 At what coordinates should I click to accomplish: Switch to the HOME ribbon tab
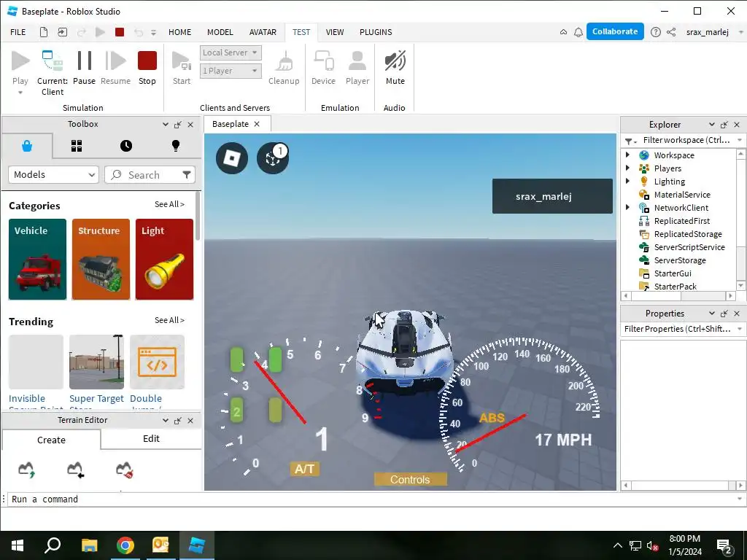coord(179,32)
